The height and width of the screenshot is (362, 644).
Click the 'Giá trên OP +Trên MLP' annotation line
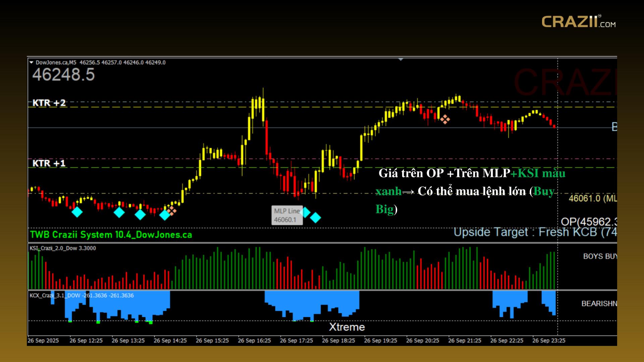[444, 173]
